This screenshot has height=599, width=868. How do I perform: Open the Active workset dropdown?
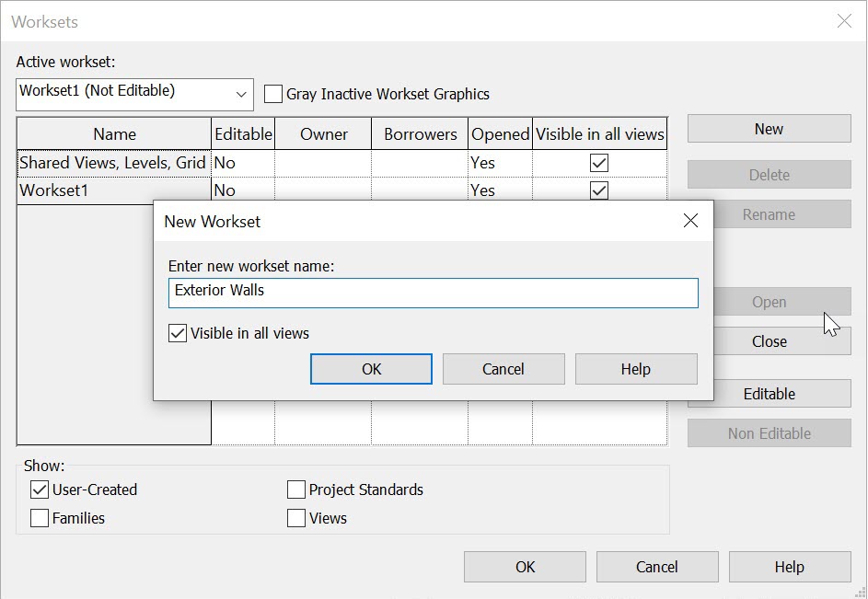[134, 94]
